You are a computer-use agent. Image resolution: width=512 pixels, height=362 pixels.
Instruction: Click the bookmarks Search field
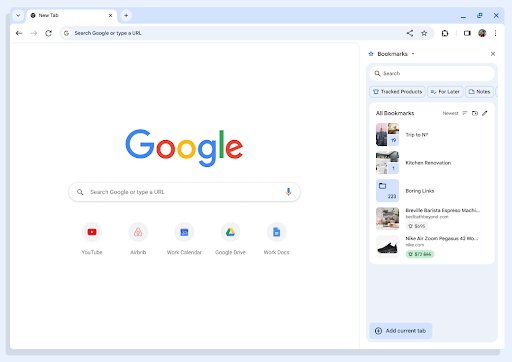(432, 73)
